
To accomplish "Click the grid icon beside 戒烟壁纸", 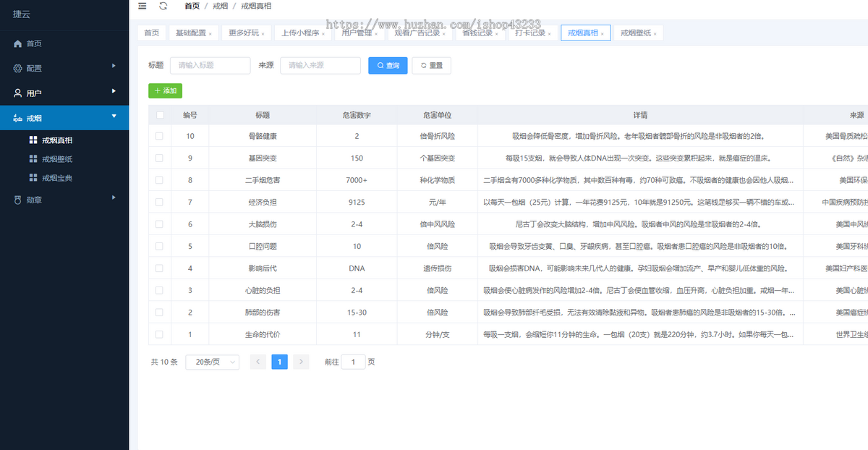I will click(33, 158).
